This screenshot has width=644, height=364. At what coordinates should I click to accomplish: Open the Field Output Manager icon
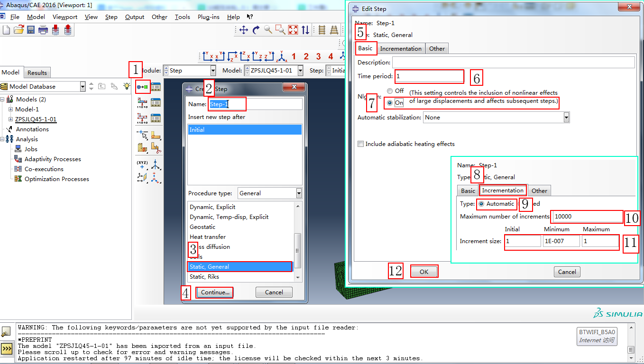click(x=156, y=102)
